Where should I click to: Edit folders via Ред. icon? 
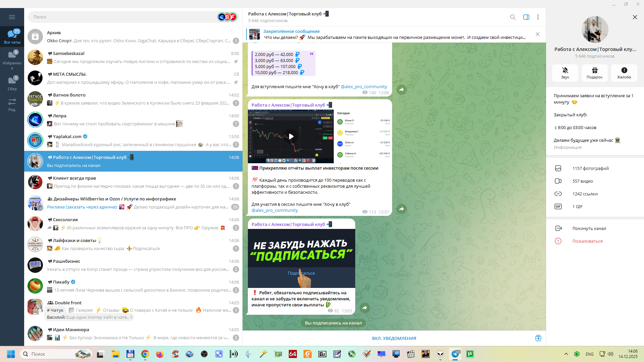(x=12, y=105)
